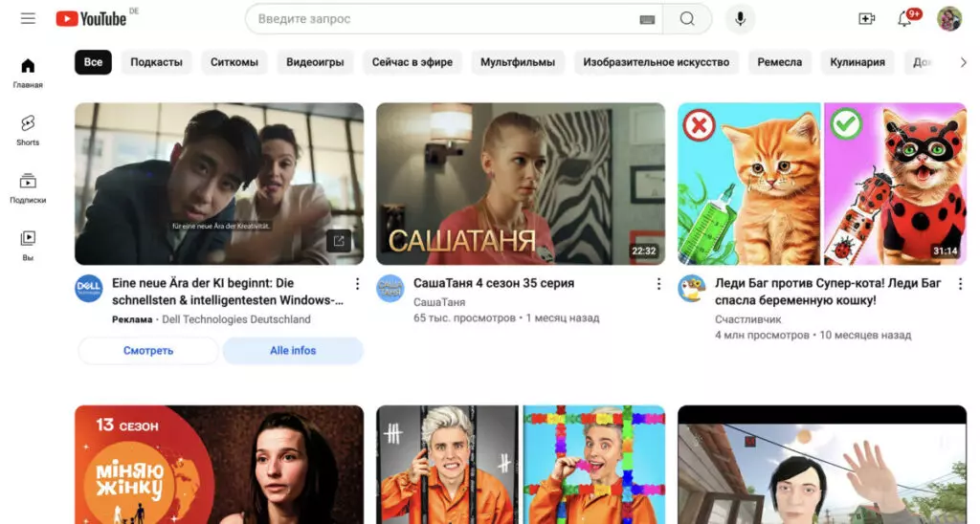The image size is (980, 524).
Task: Open СашаТаня channel name link
Action: coord(439,301)
